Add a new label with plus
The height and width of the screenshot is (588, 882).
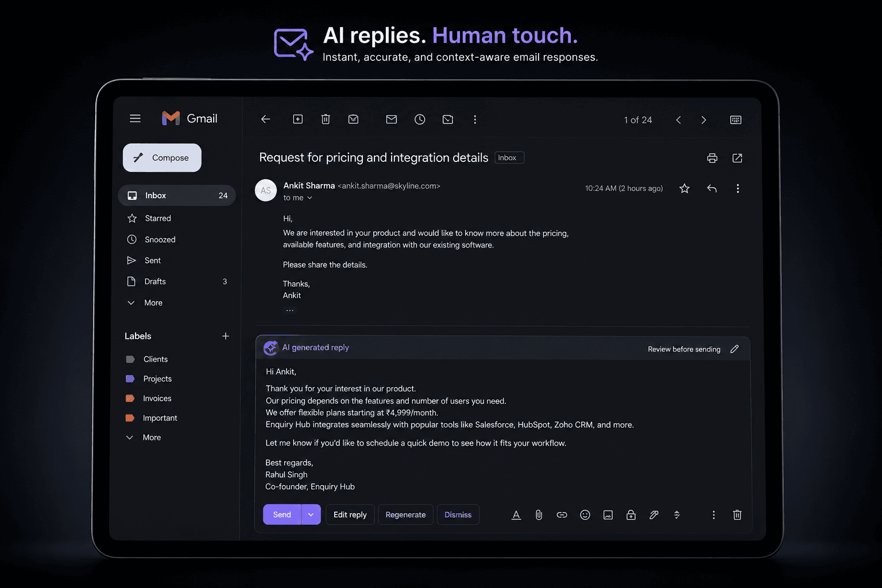[226, 336]
